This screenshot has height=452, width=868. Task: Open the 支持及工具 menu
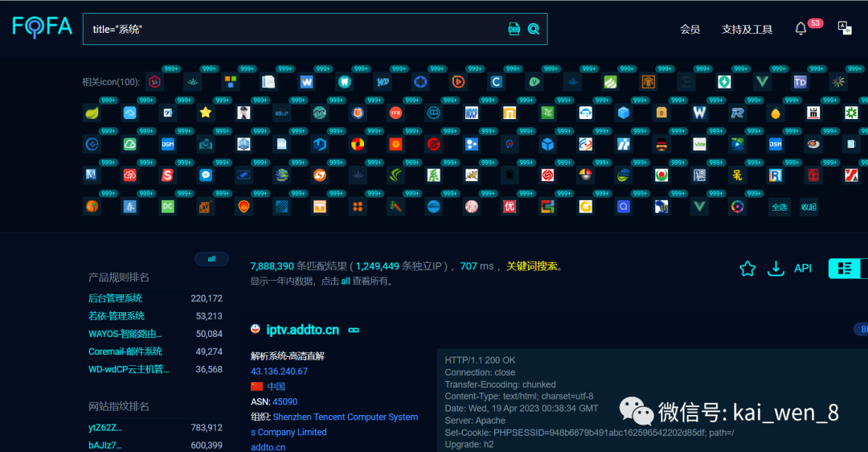(747, 30)
